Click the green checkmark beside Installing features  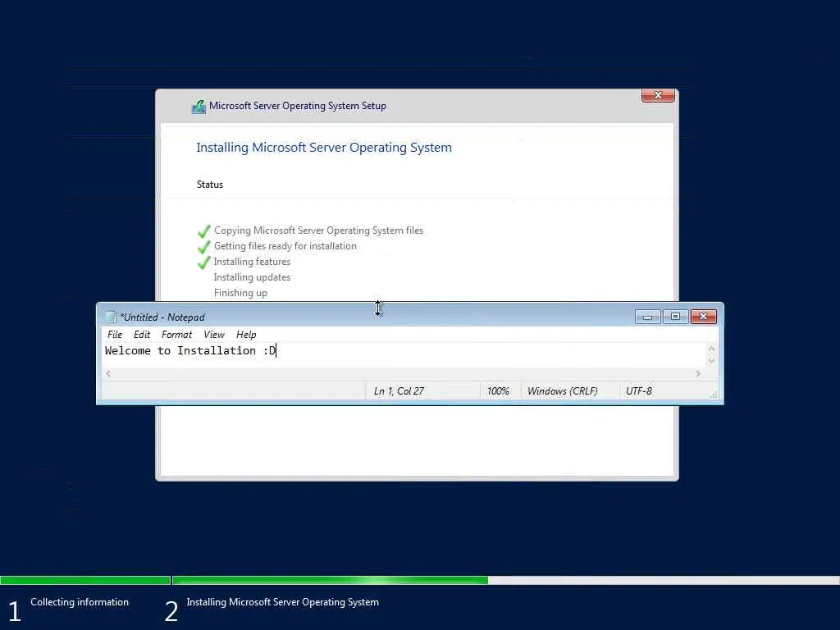click(x=204, y=262)
